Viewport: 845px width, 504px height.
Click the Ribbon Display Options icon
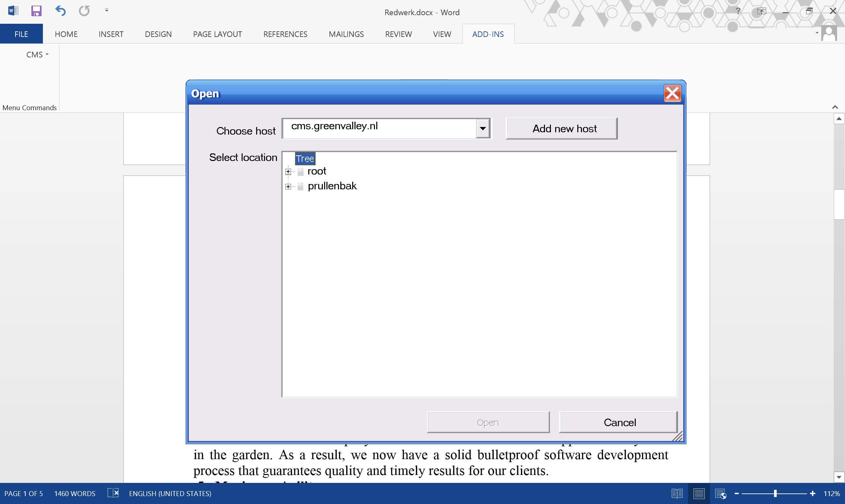pyautogui.click(x=762, y=11)
